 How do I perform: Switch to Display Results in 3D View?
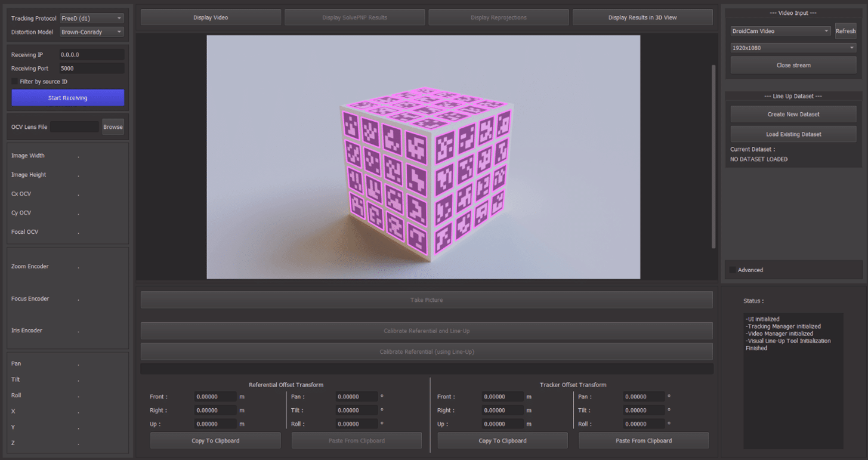pos(642,18)
